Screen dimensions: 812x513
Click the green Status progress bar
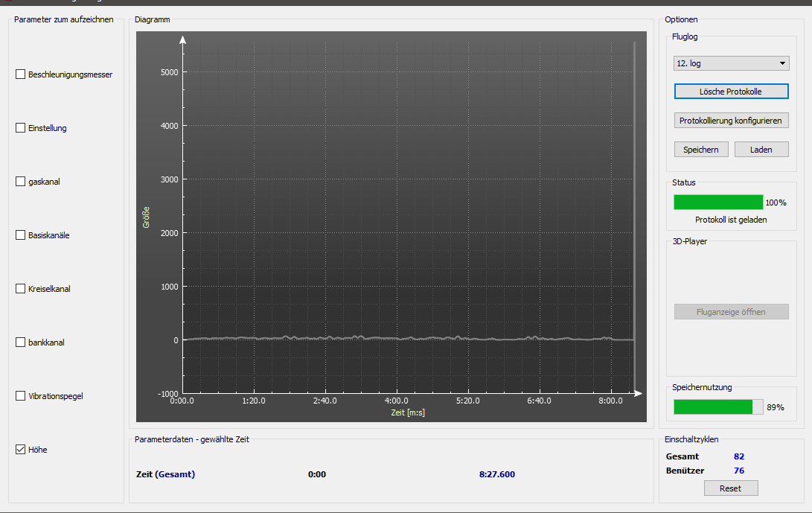(x=718, y=203)
